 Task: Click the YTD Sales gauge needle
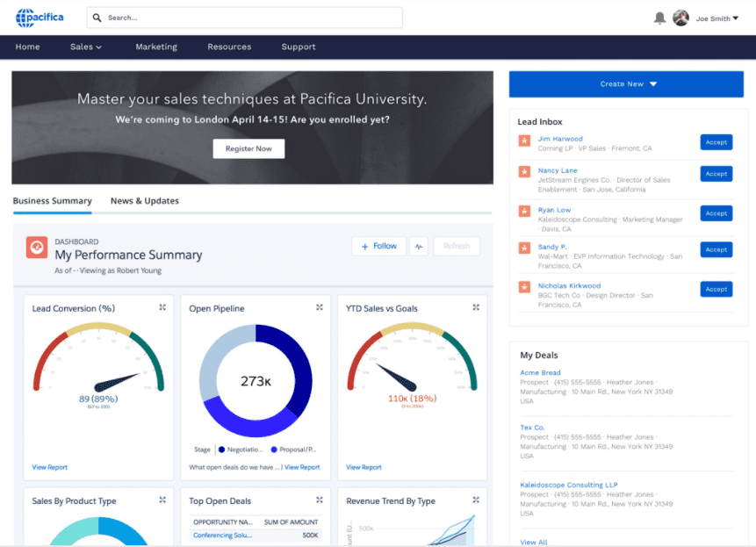point(396,378)
